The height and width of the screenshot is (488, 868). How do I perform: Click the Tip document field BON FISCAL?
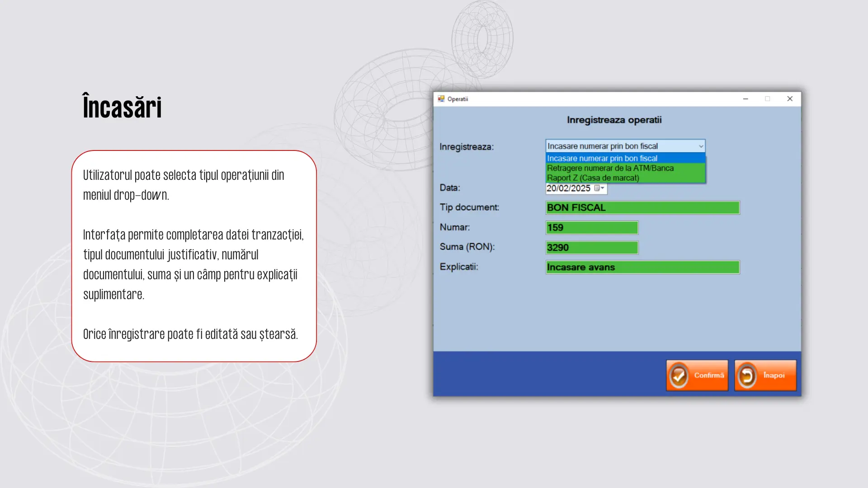[x=642, y=208]
